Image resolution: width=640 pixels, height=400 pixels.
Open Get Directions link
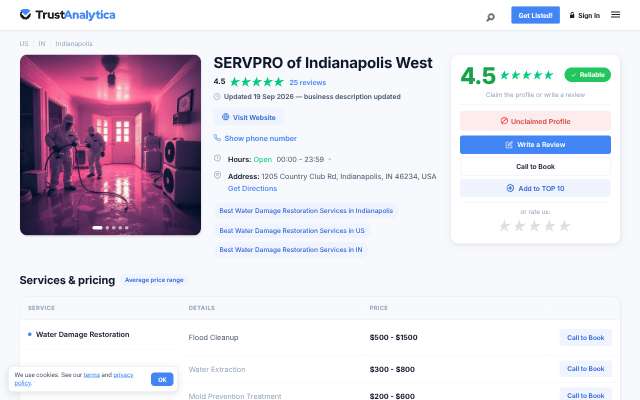coord(252,189)
